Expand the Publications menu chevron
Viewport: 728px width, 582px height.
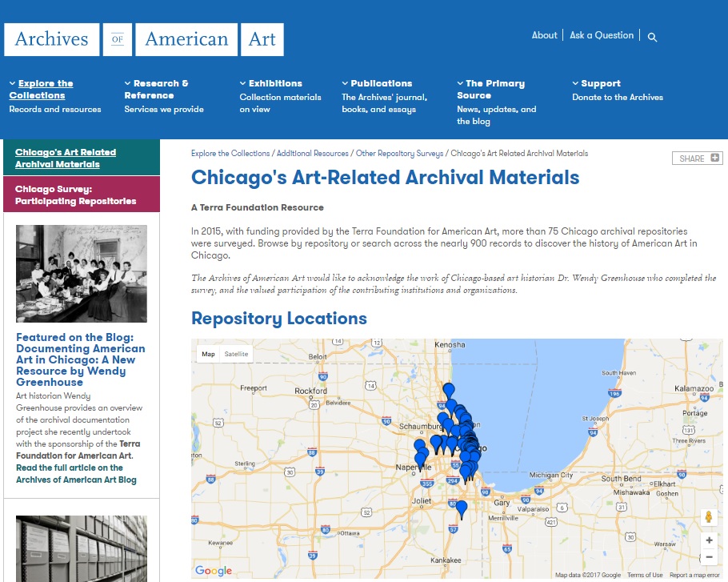coord(345,83)
